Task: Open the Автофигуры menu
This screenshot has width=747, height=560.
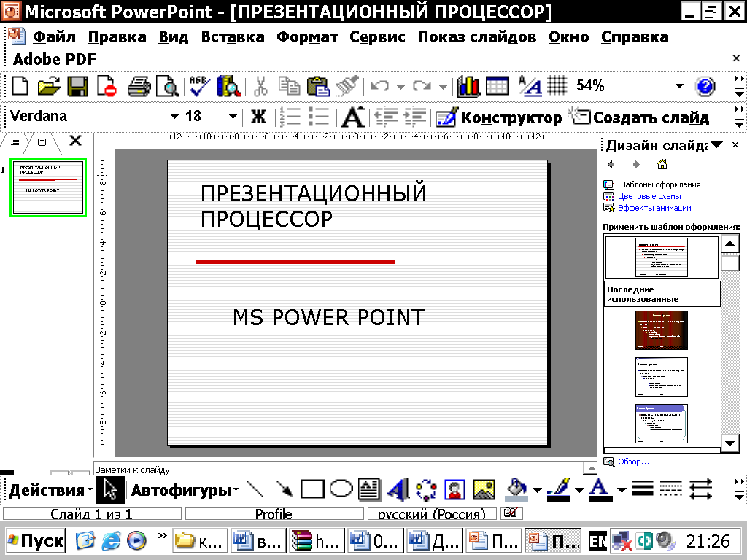Action: (185, 490)
